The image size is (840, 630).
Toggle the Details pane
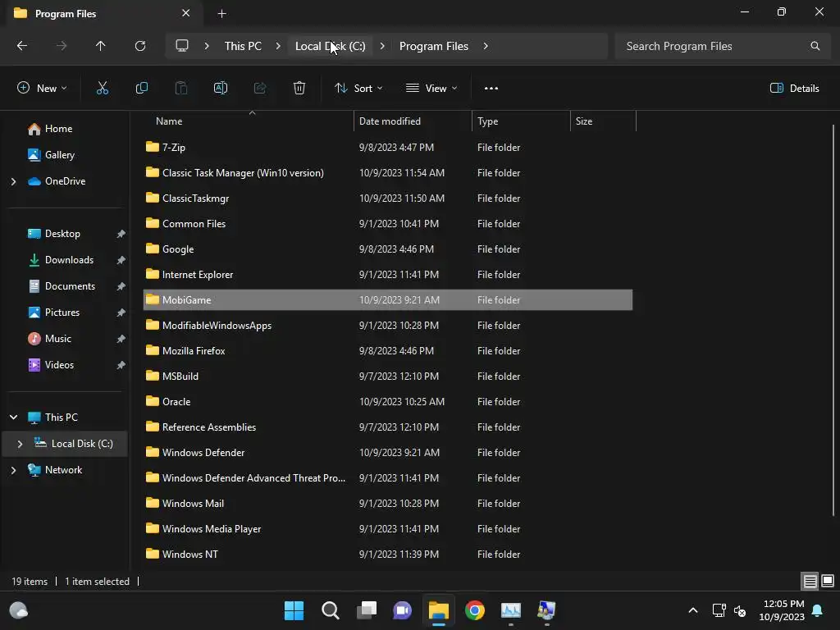point(794,89)
